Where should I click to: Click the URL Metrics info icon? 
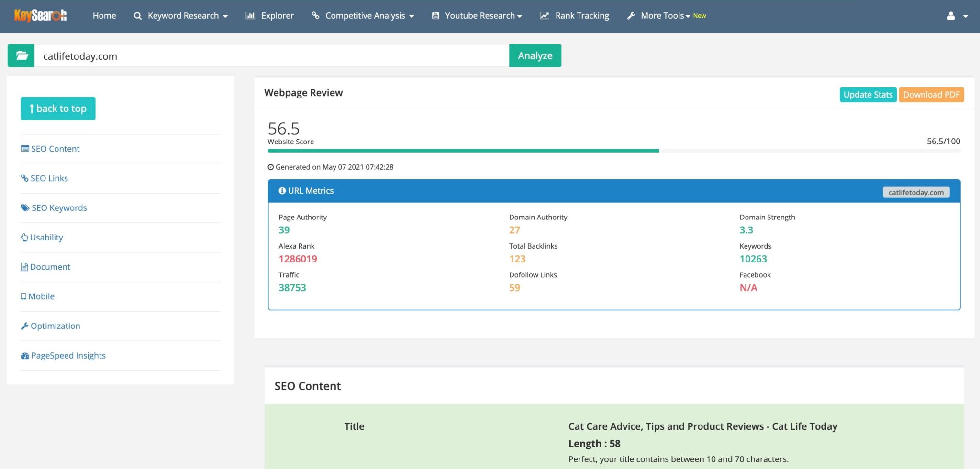[282, 191]
